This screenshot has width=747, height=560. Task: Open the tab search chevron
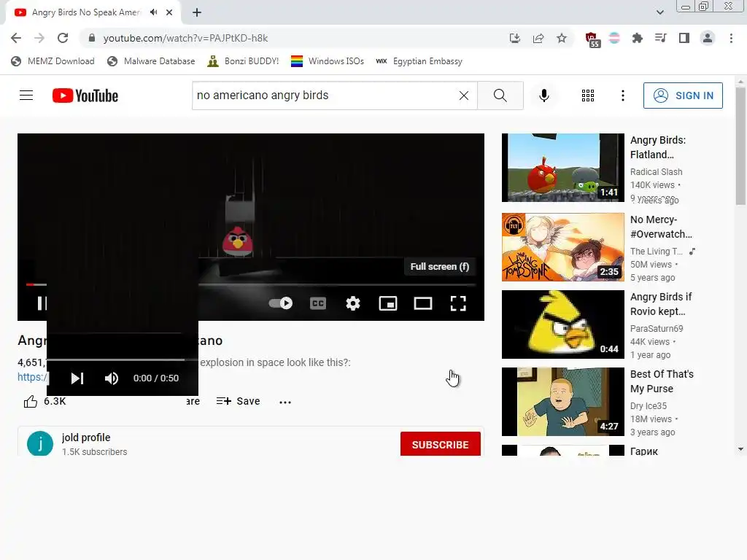[x=659, y=12]
